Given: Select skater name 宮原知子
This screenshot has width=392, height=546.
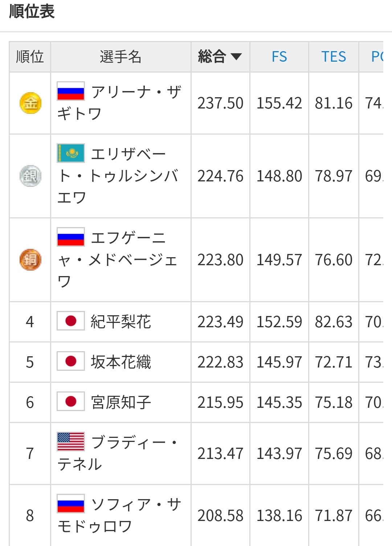Looking at the screenshot, I should click(121, 402).
